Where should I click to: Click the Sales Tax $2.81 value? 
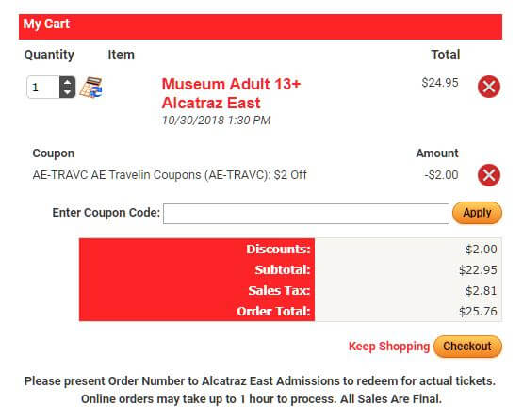(x=481, y=291)
